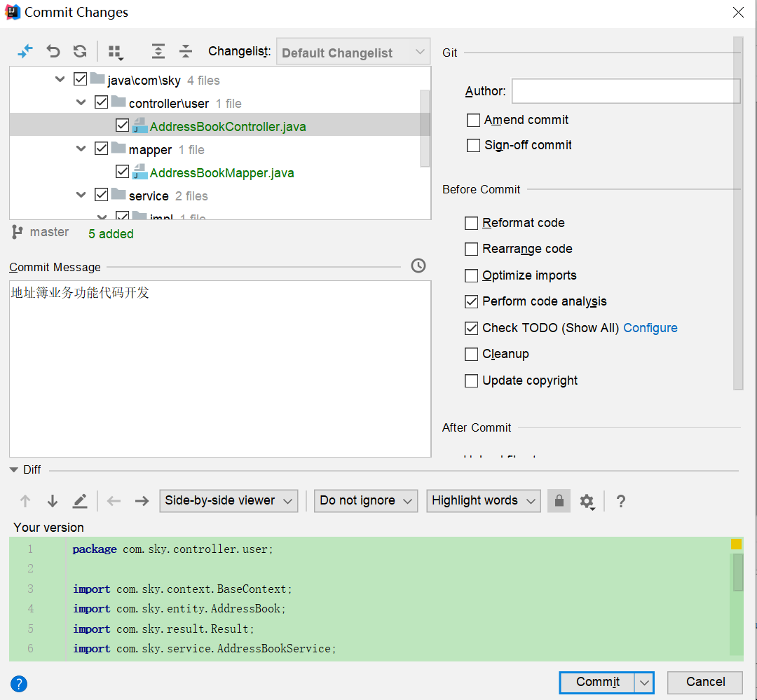Toggle the diff scroll lock icon
This screenshot has height=700, width=757.
pos(559,501)
